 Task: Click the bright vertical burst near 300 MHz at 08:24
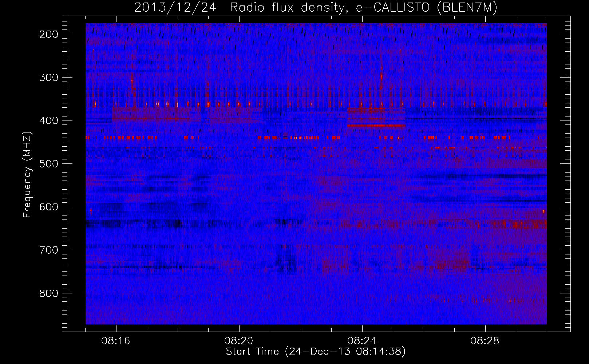(x=382, y=76)
